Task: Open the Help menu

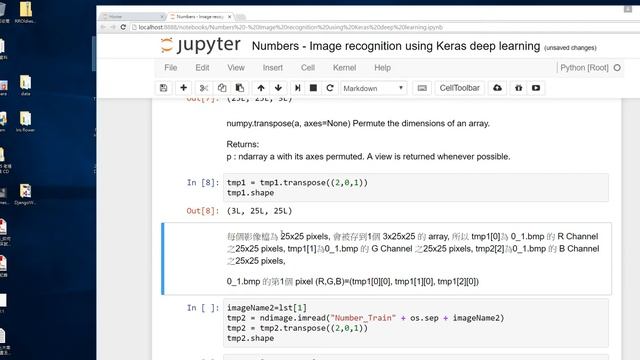Action: point(382,68)
